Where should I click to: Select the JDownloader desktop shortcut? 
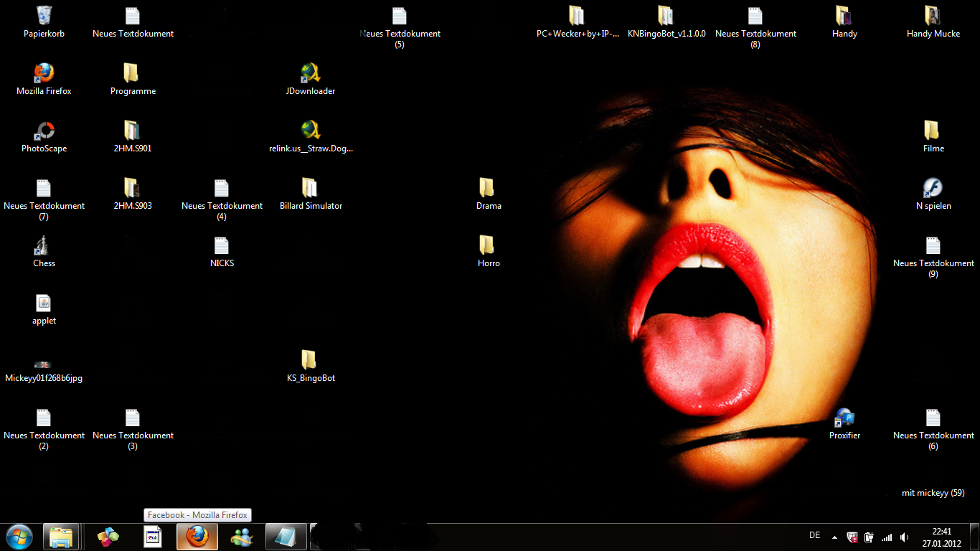(310, 73)
